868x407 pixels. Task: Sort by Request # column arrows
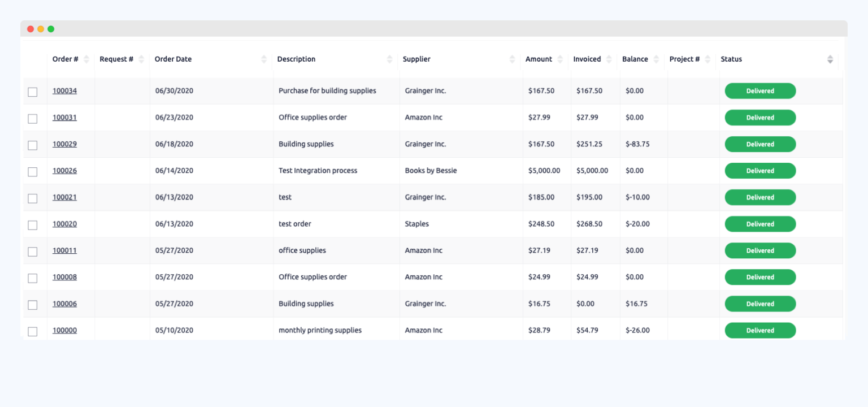[x=141, y=59]
